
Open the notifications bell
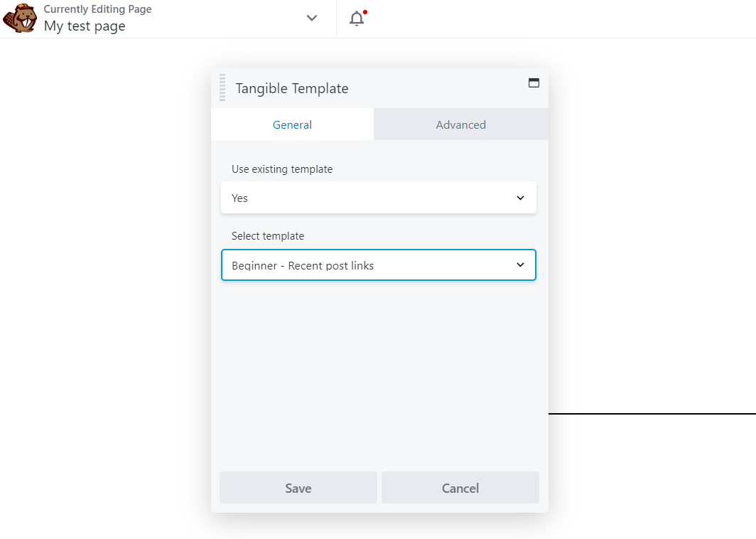click(x=357, y=19)
